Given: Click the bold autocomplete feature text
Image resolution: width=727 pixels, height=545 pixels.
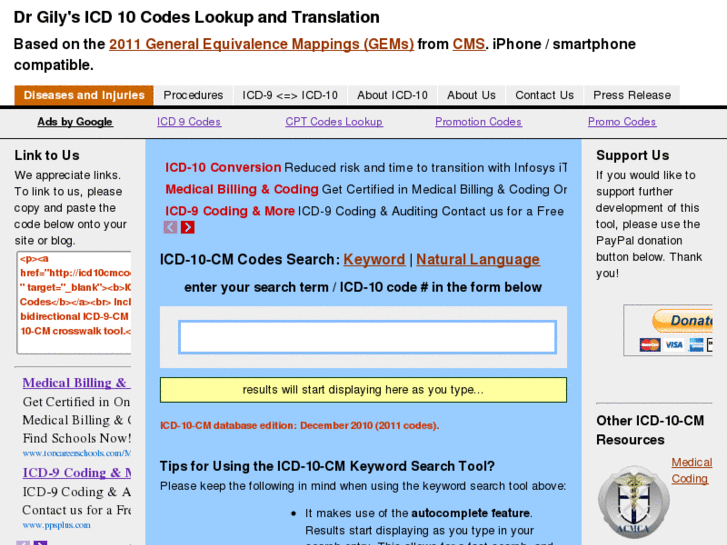Looking at the screenshot, I should (x=471, y=513).
